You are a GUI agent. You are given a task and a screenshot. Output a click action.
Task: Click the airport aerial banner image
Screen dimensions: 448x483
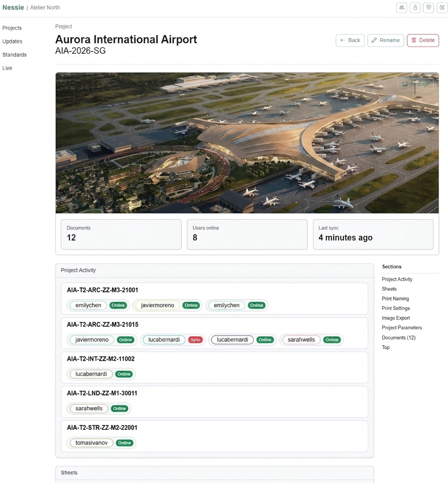(x=247, y=143)
